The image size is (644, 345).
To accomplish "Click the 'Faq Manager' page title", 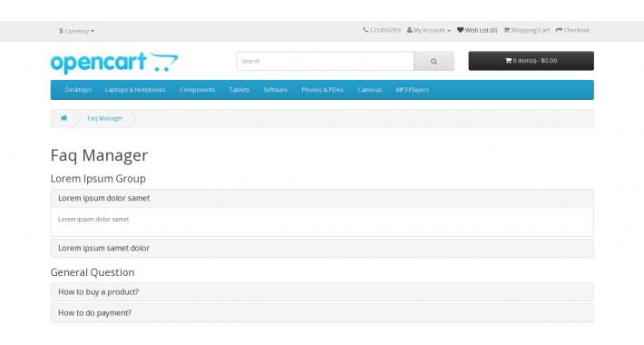I will click(99, 155).
